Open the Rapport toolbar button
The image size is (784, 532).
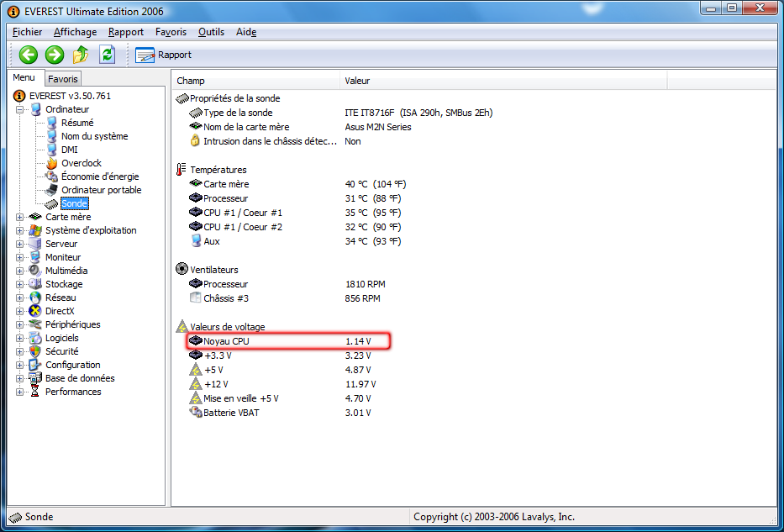coord(164,55)
